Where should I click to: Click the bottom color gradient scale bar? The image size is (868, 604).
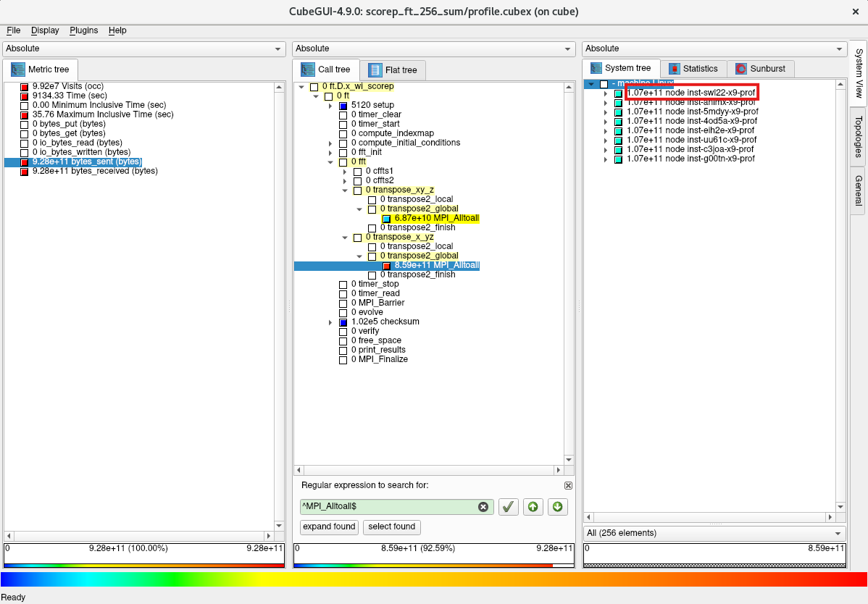(x=433, y=579)
